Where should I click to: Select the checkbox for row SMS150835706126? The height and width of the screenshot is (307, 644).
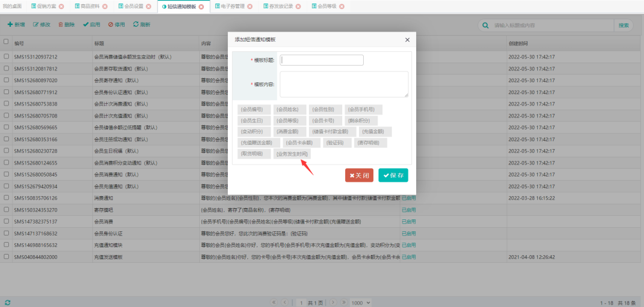click(x=6, y=197)
